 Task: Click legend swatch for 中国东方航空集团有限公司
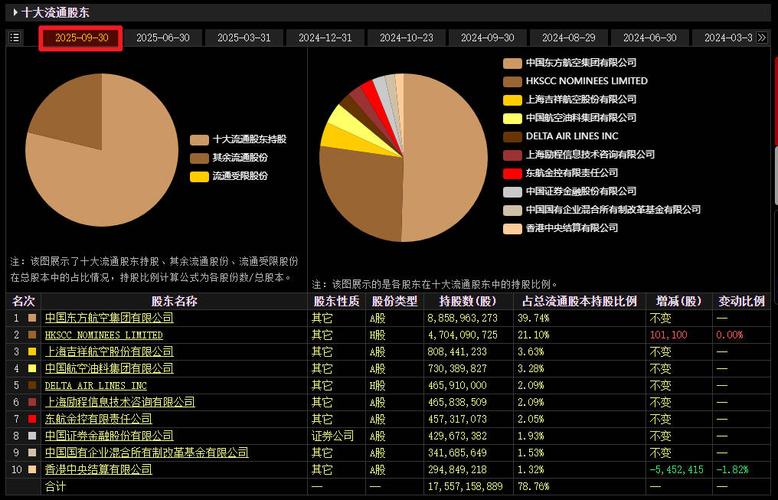[x=512, y=63]
